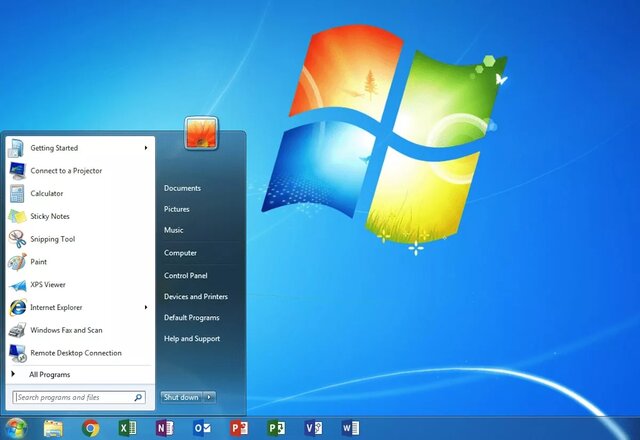
Task: Click the Paint palette icon
Action: tap(17, 262)
